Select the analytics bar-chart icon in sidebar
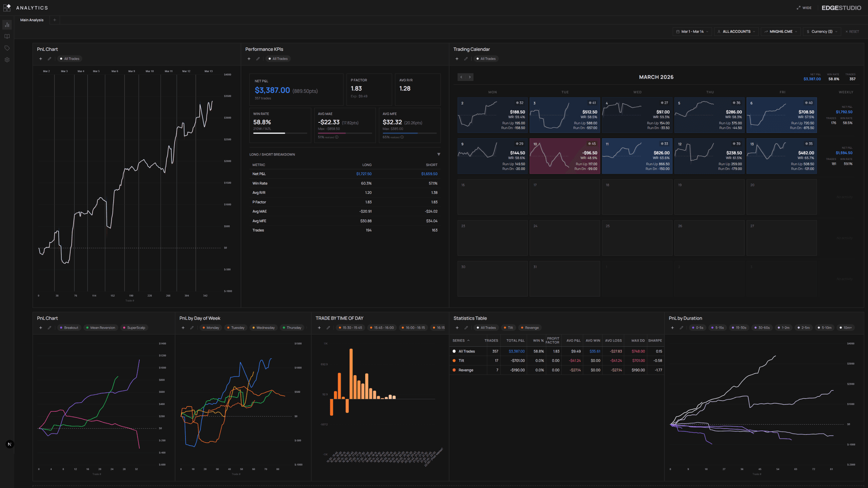Image resolution: width=868 pixels, height=488 pixels. 7,24
